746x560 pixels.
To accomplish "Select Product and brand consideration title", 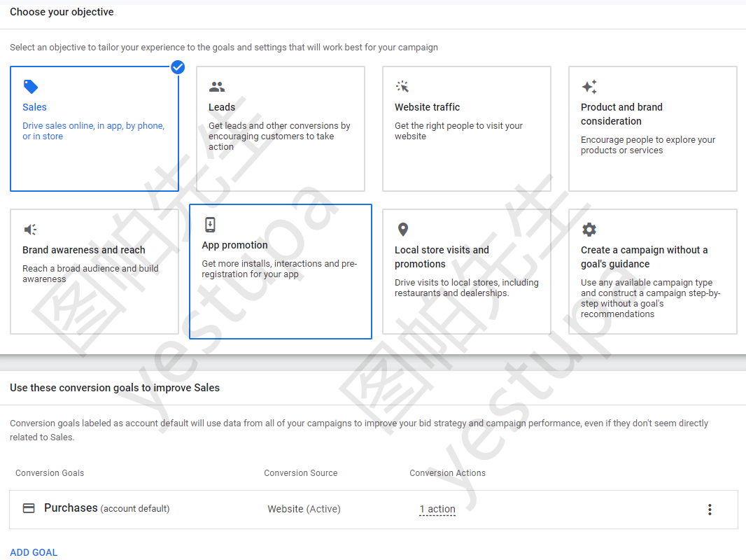I will (x=621, y=114).
